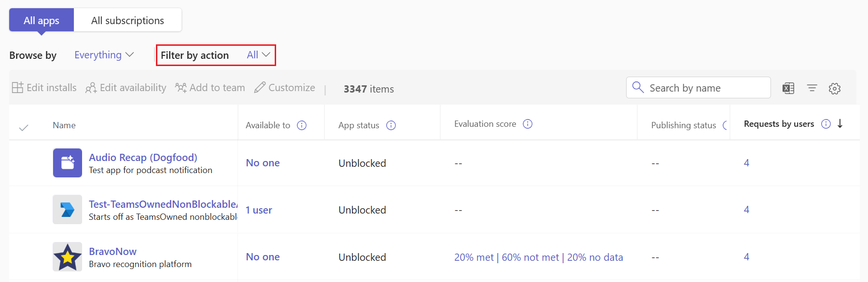
Task: Show info for Requests by users column
Action: click(x=826, y=124)
